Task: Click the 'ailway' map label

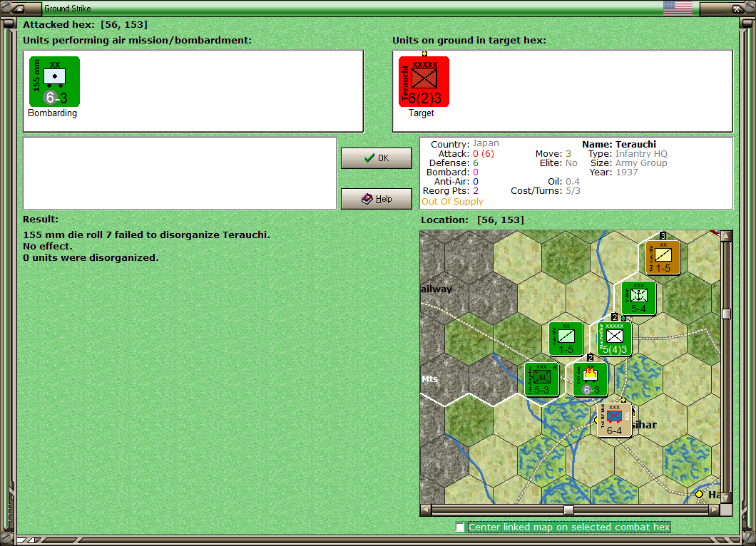Action: [x=436, y=289]
